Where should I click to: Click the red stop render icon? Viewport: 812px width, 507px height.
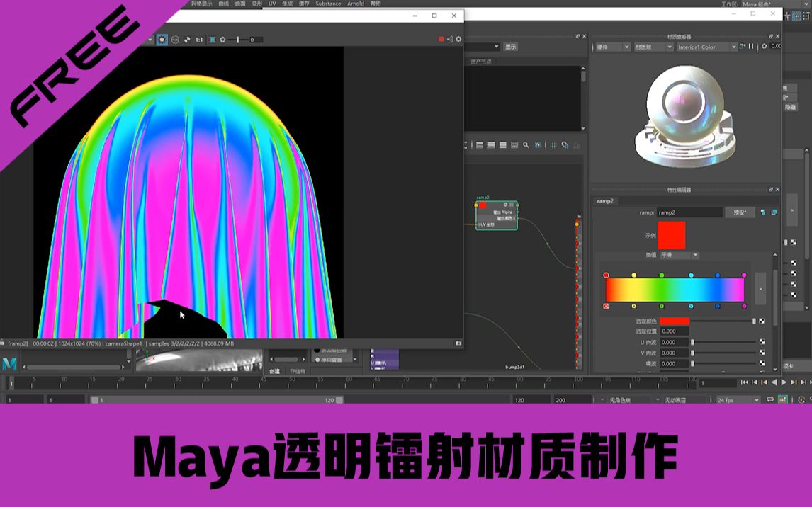tap(441, 40)
